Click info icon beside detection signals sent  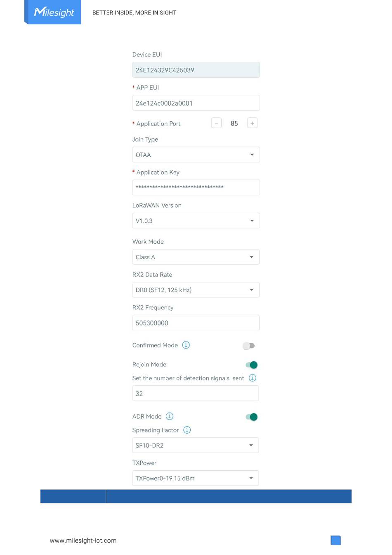coord(253,378)
